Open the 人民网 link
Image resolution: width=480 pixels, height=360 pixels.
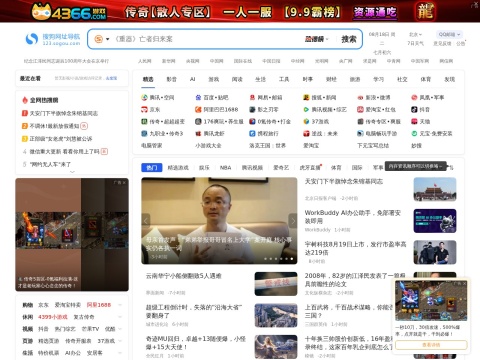[145, 61]
